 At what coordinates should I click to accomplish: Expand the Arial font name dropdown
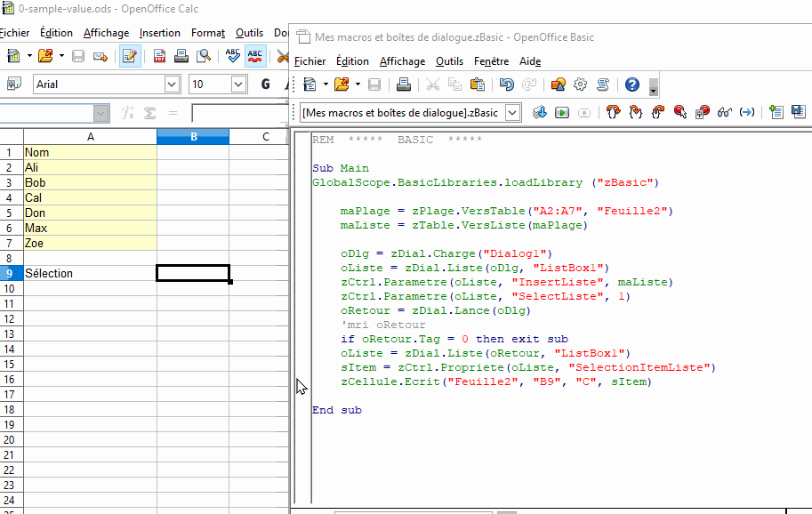point(172,84)
